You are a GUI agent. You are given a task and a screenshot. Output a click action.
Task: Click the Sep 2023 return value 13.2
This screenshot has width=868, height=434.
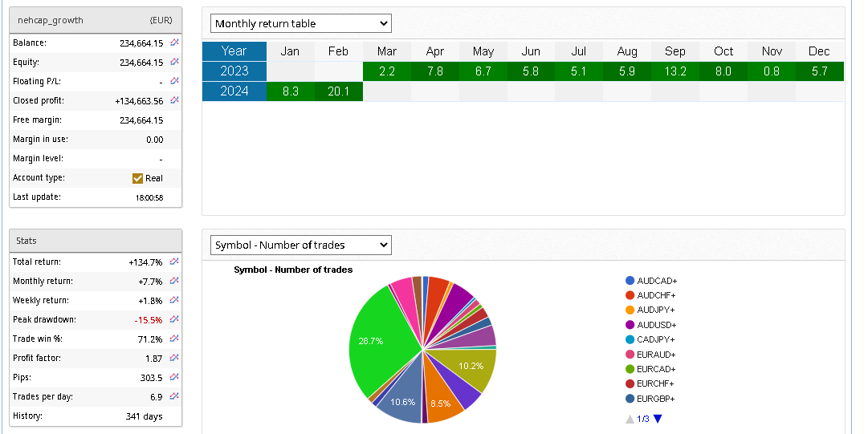674,71
